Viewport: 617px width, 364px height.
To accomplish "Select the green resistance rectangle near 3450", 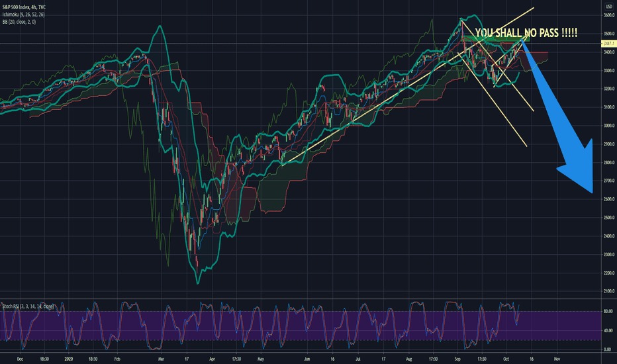I will (x=497, y=38).
